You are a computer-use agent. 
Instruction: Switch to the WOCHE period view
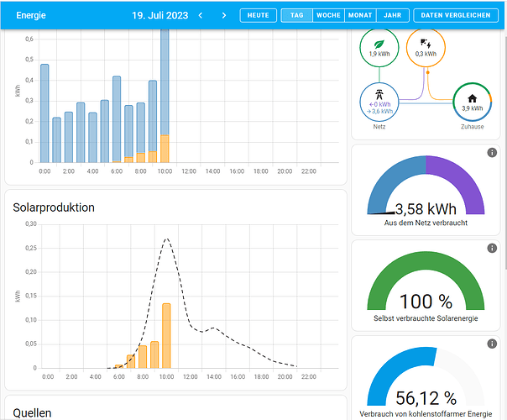(x=328, y=15)
